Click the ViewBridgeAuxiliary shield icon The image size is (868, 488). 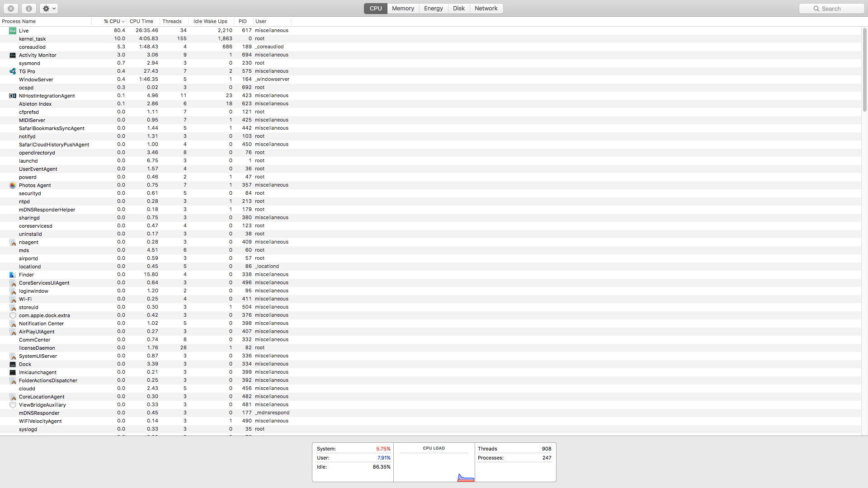coord(13,405)
